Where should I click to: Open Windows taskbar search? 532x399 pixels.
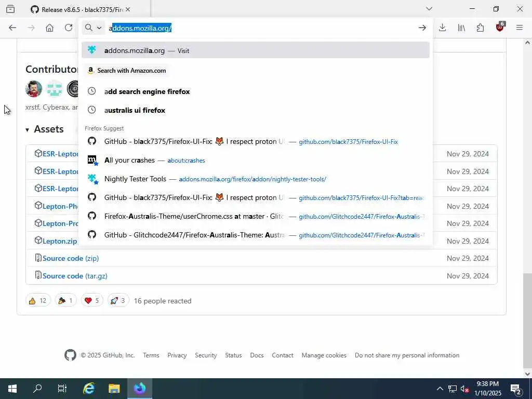[37, 389]
